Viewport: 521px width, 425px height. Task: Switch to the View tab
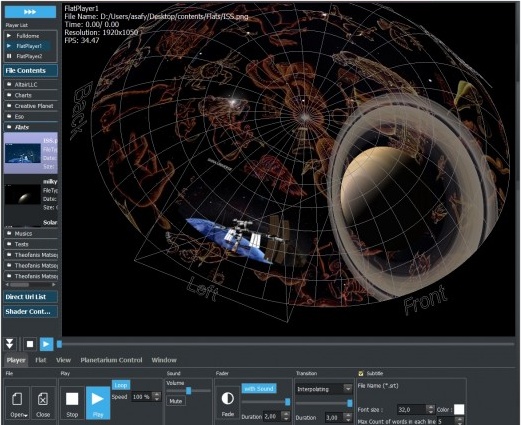click(63, 360)
